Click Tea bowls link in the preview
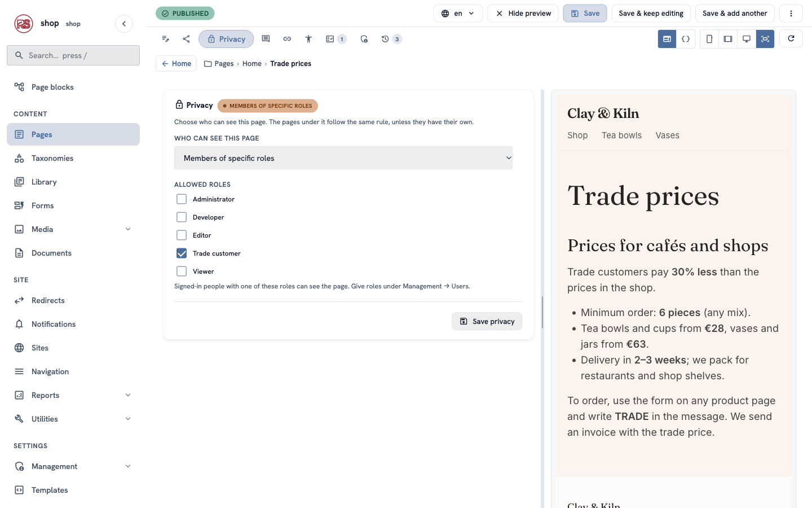The width and height of the screenshot is (812, 508). (621, 135)
